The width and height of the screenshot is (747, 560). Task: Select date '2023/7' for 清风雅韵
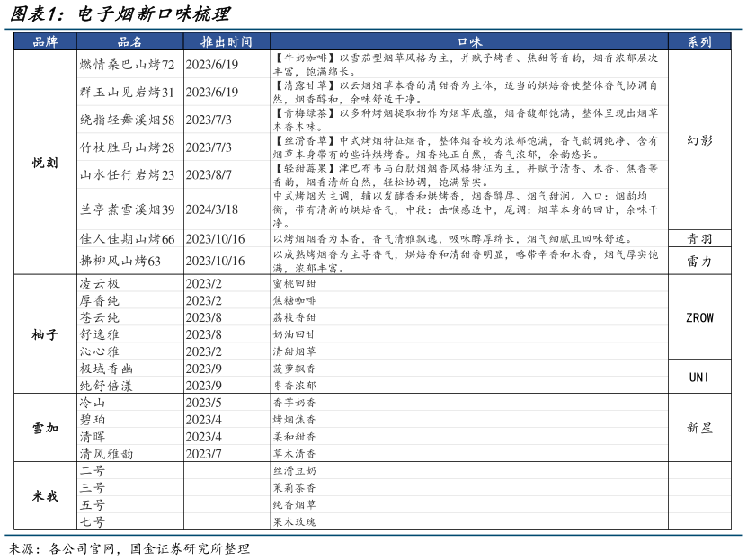tap(203, 454)
